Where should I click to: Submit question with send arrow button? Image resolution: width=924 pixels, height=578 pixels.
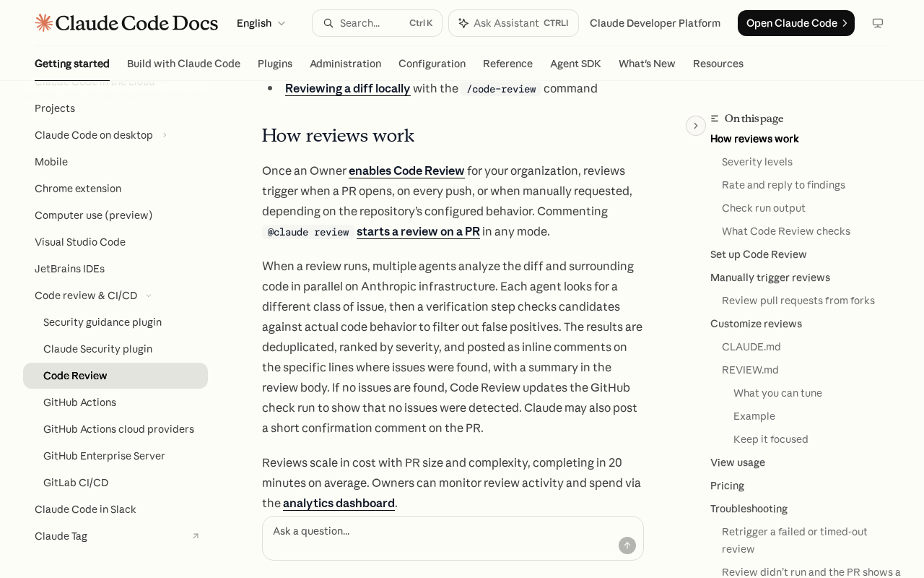pos(627,545)
